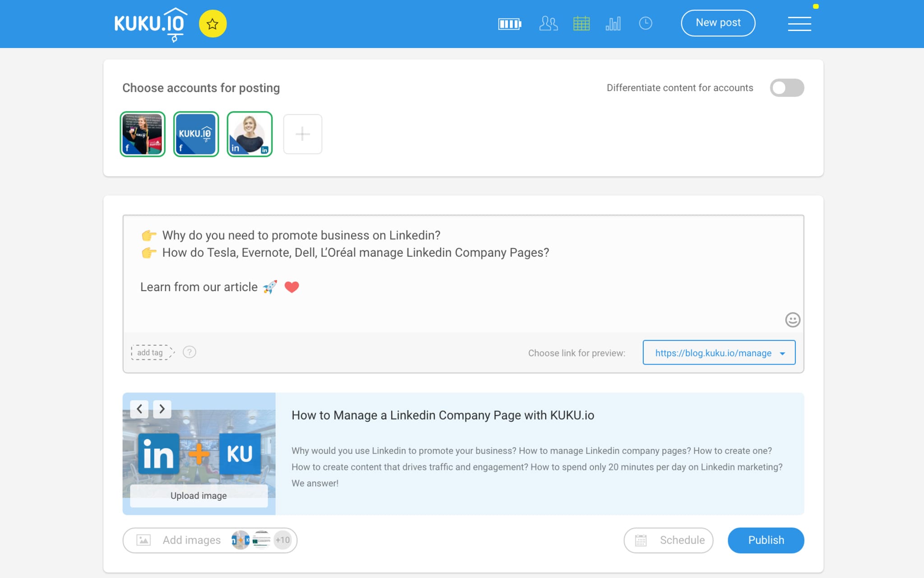
Task: Click the link preview description text
Action: coord(537,467)
